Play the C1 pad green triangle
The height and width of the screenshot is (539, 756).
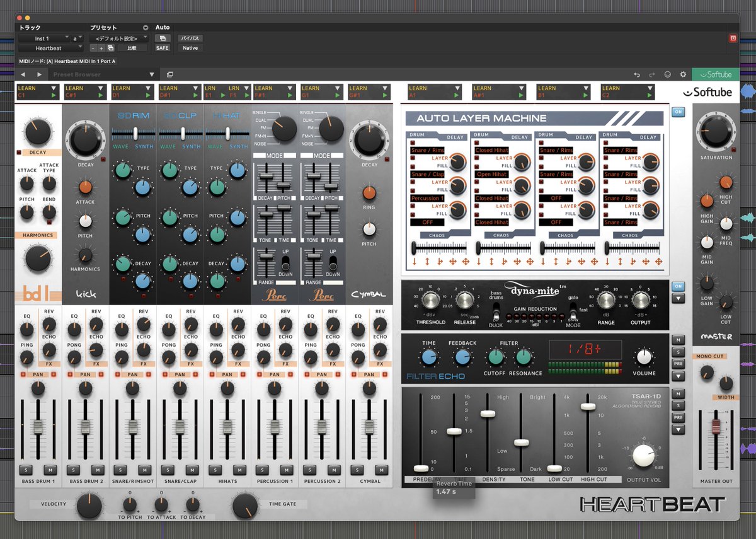click(55, 95)
